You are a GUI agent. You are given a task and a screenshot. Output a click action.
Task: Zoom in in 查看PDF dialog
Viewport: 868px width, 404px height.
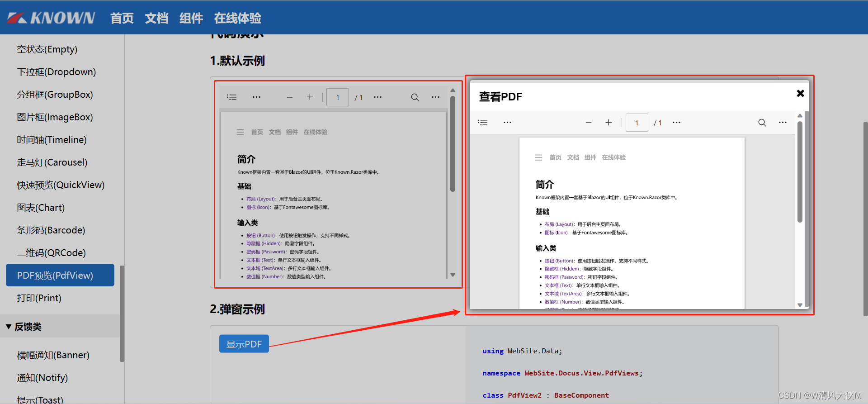[609, 123]
